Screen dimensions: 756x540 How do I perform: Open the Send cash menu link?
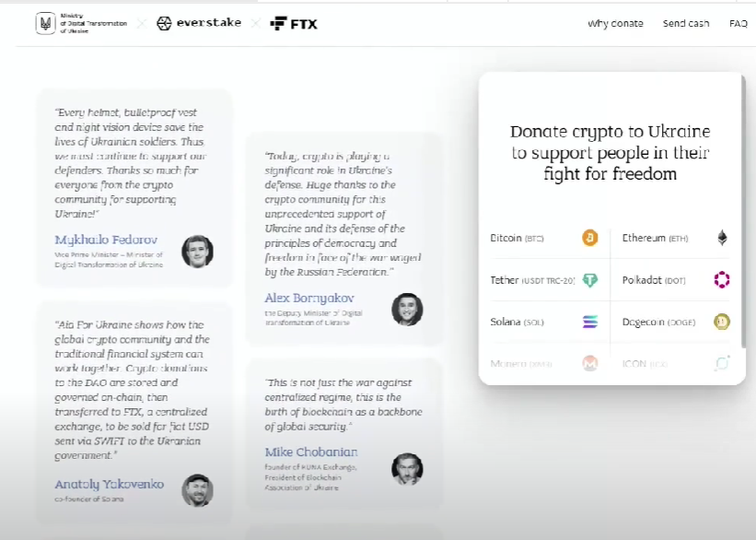pyautogui.click(x=686, y=24)
